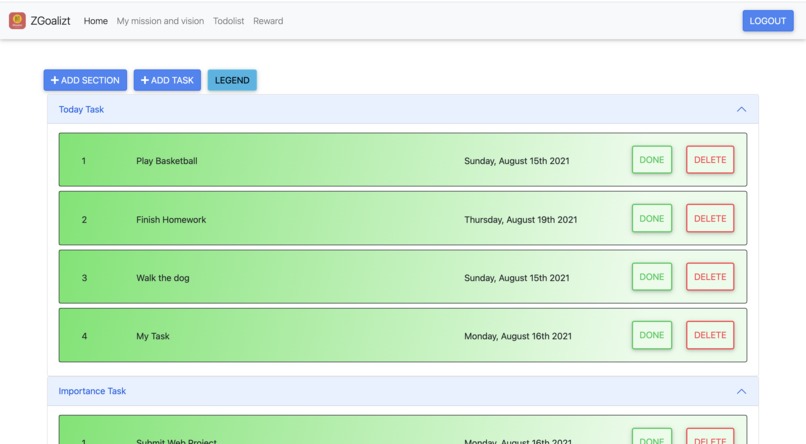The width and height of the screenshot is (806, 444).
Task: Click the number 1 of the Play Basketball row
Action: [84, 161]
